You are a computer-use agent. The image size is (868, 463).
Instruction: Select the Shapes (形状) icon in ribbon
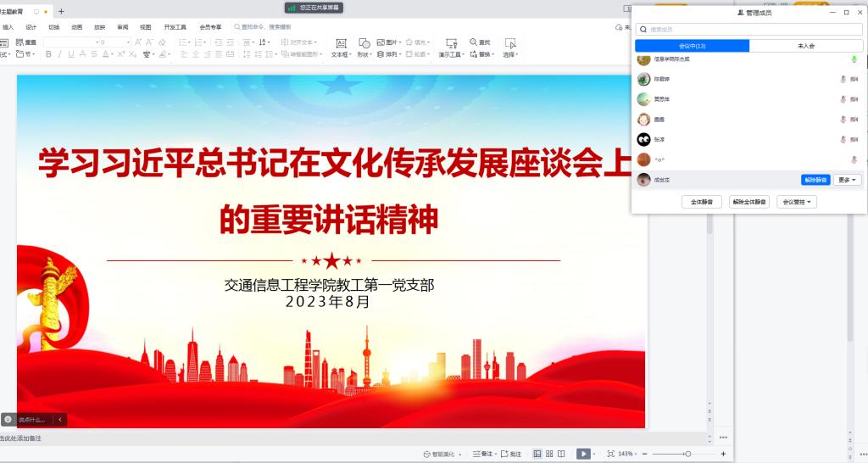(x=364, y=43)
